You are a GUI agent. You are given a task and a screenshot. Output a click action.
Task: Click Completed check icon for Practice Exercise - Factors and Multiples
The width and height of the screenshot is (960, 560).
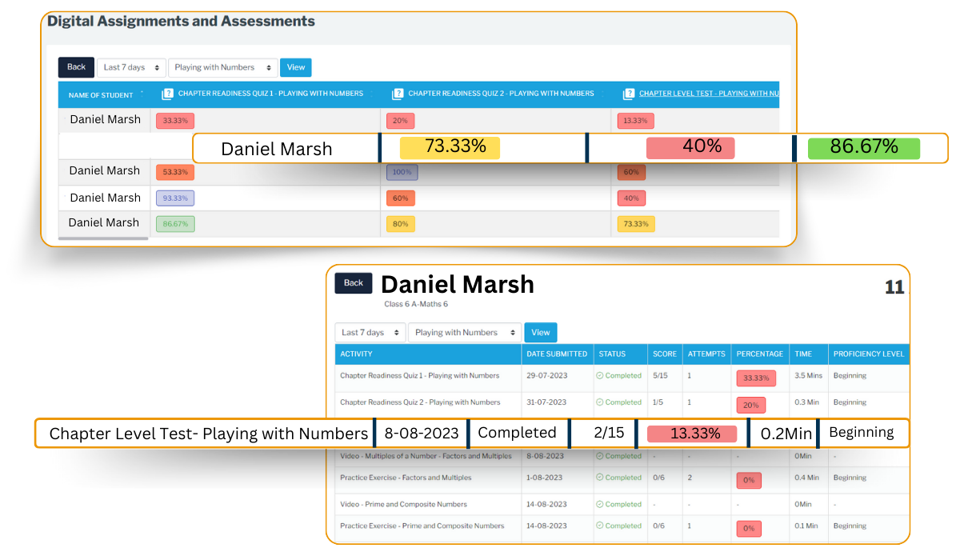599,478
